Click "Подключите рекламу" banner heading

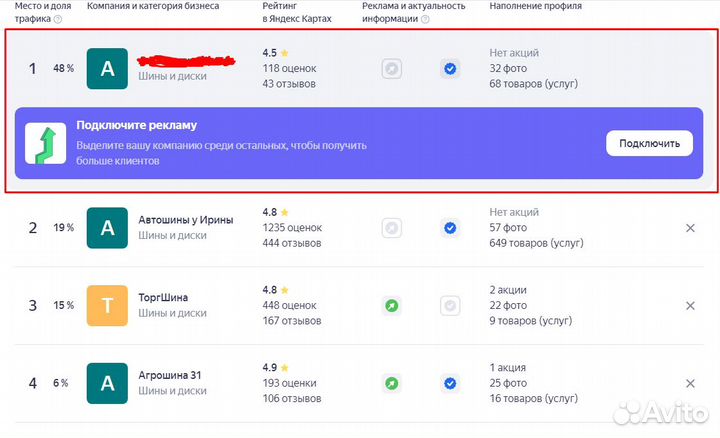click(137, 126)
